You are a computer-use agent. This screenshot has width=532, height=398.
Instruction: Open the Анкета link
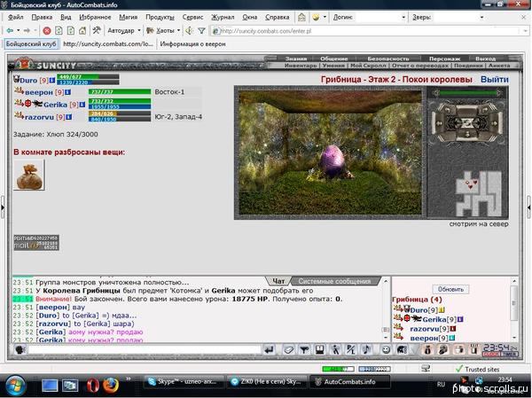[498, 65]
